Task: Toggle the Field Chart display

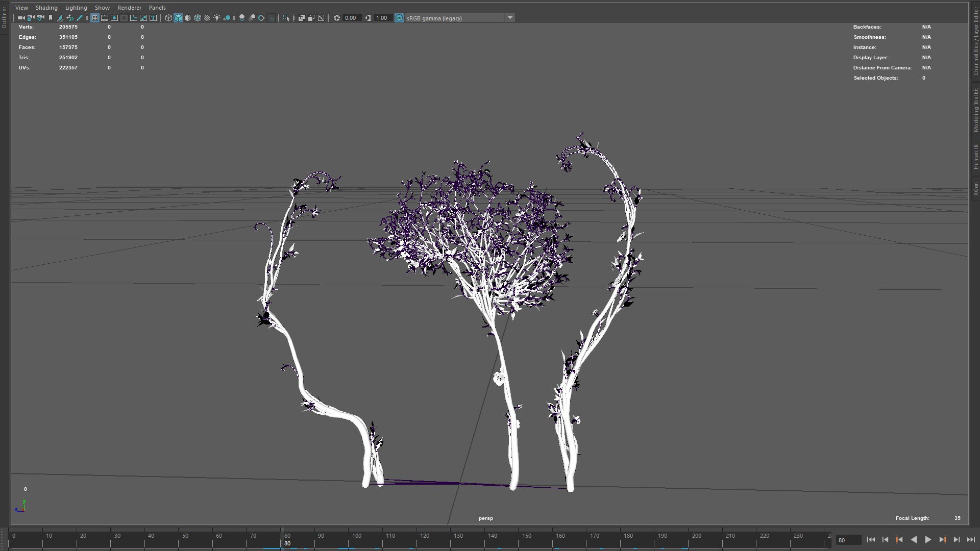Action: (x=134, y=18)
